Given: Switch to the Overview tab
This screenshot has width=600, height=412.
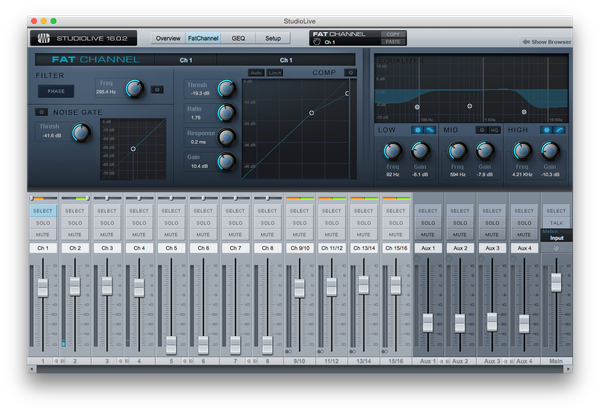Looking at the screenshot, I should (168, 38).
